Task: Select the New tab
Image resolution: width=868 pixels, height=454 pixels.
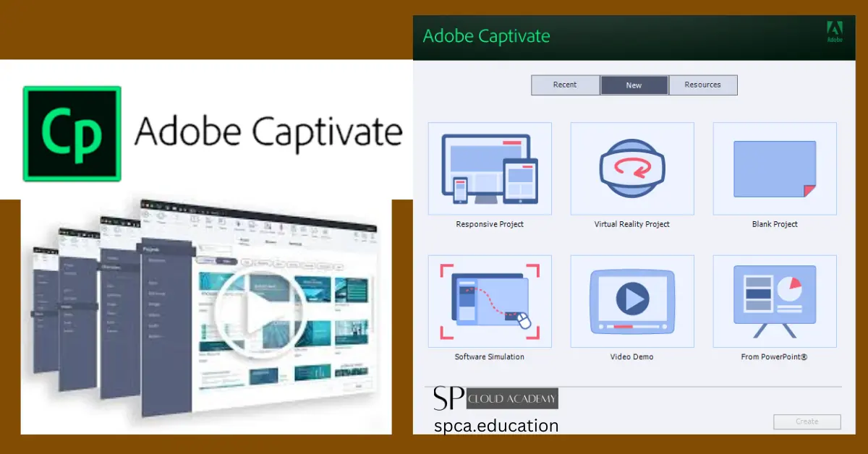Action: click(x=634, y=85)
